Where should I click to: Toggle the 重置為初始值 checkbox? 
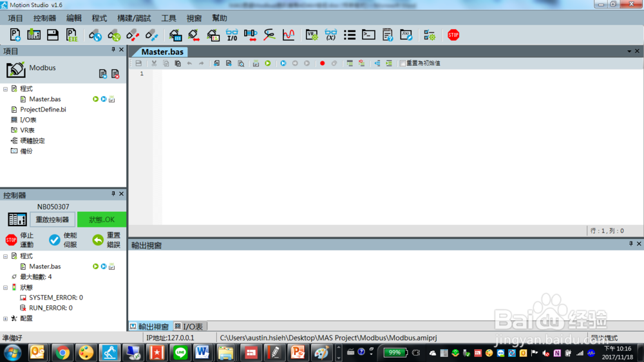coord(402,63)
